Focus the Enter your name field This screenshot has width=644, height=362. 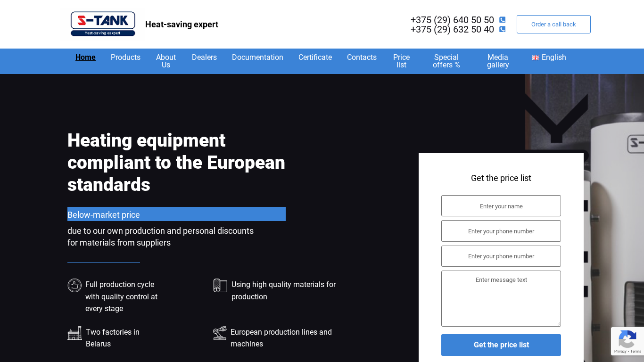click(501, 206)
